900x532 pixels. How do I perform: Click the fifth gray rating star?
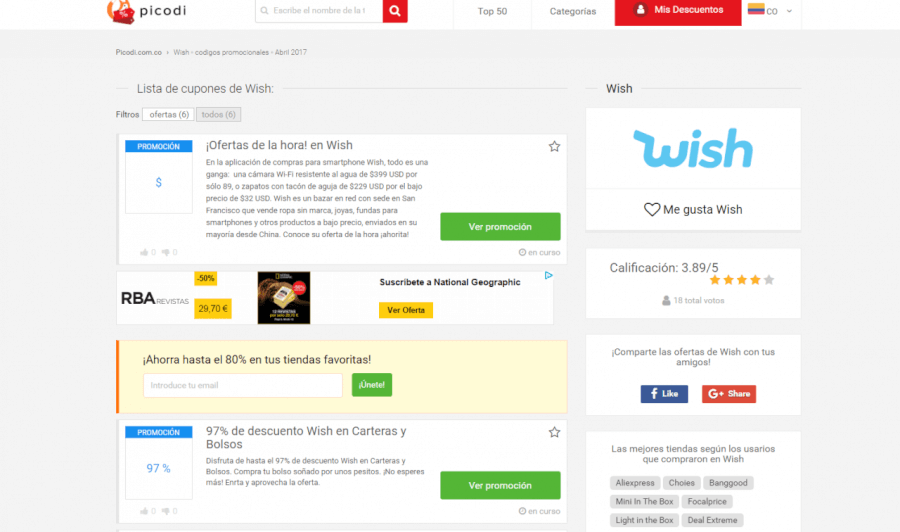coord(769,280)
